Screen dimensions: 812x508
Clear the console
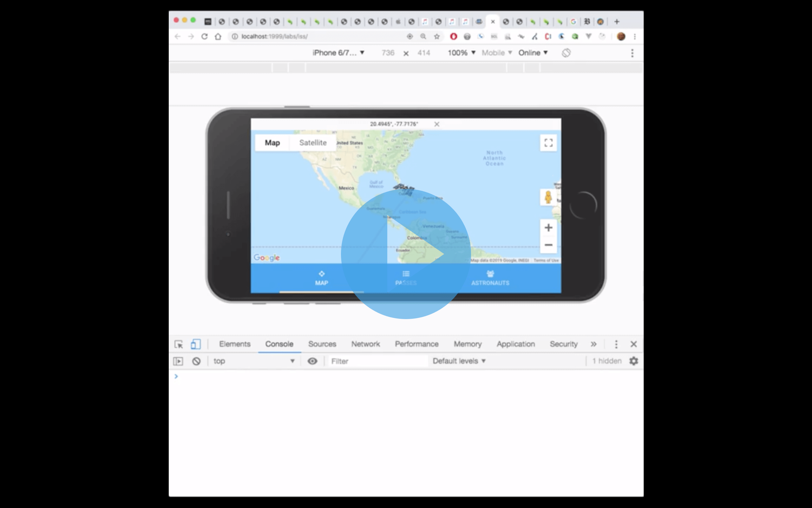click(196, 361)
